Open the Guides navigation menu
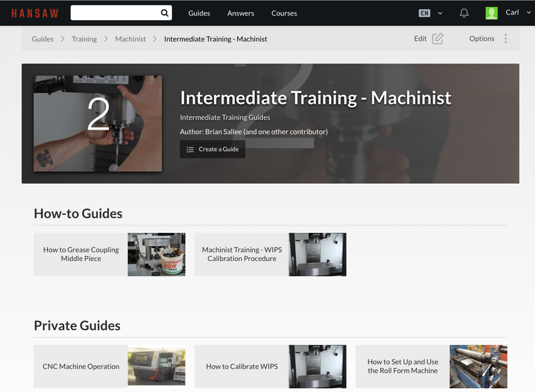Screen dimensions: 535x392 click(x=199, y=13)
